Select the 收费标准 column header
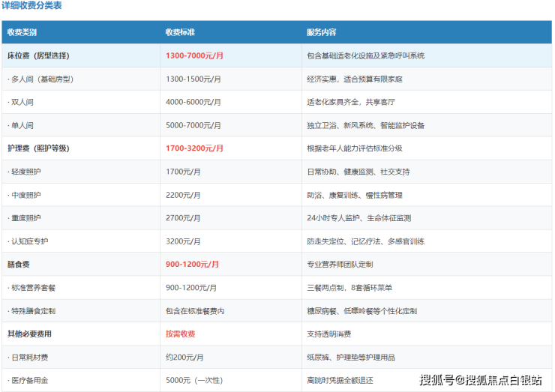The width and height of the screenshot is (555, 392). 180,32
